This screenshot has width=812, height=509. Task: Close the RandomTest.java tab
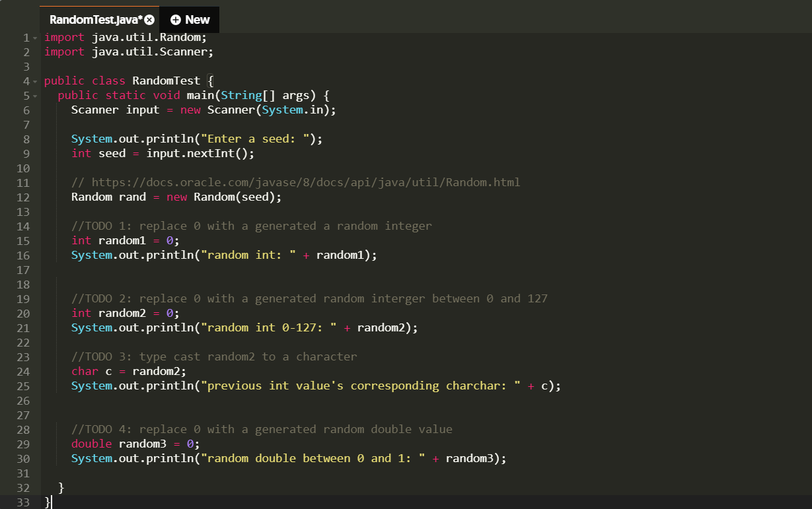149,20
